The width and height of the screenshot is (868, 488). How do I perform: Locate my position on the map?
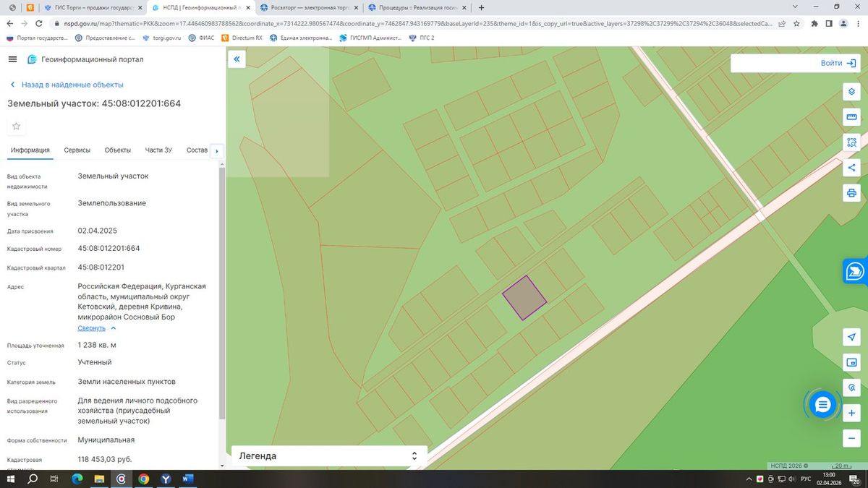pyautogui.click(x=851, y=338)
